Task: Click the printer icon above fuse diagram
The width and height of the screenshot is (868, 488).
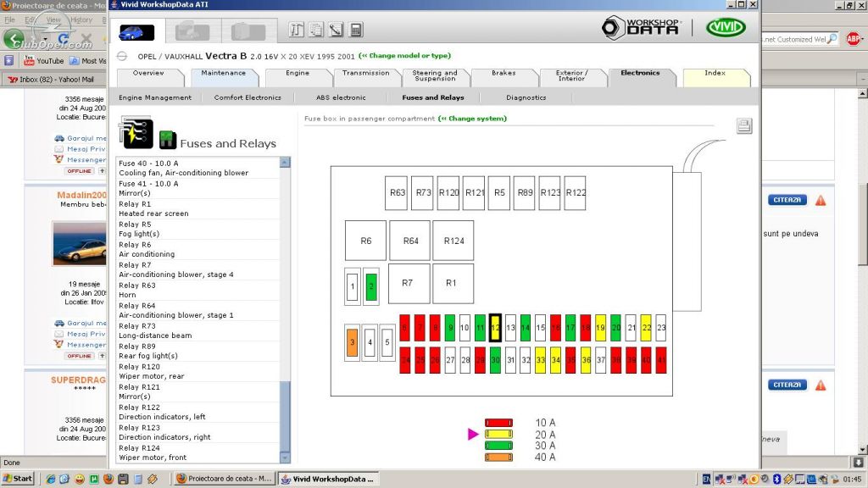Action: [744, 126]
